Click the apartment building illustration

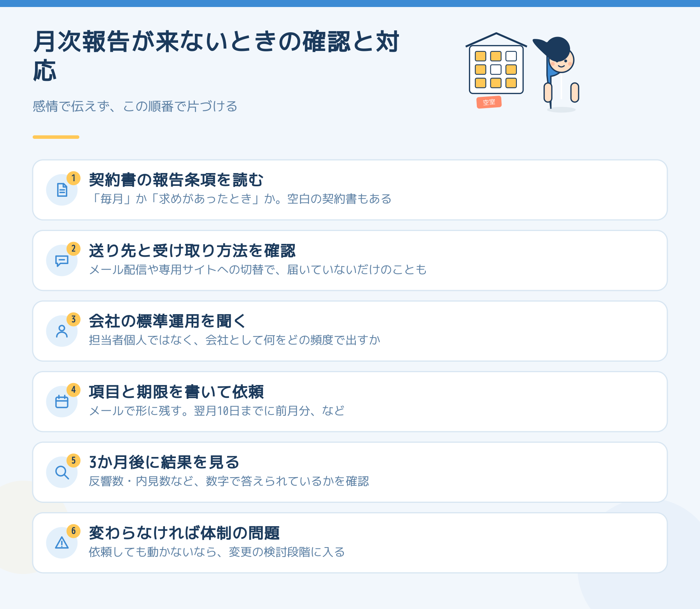click(x=496, y=63)
